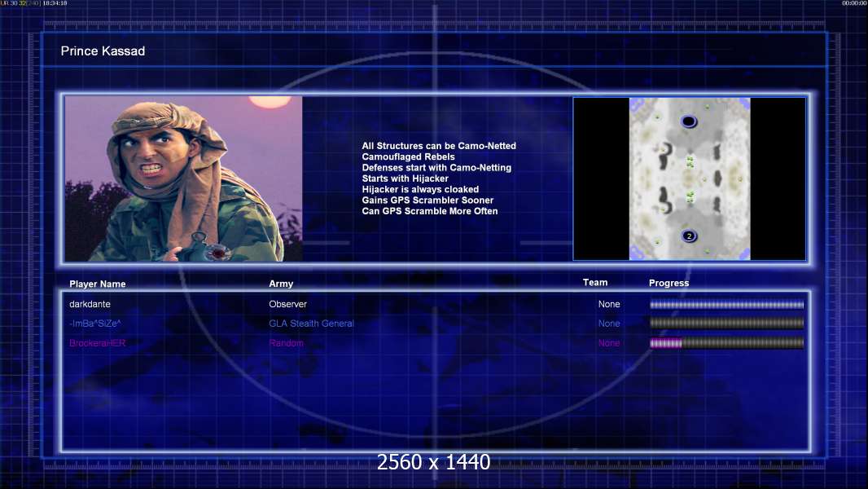Screen dimensions: 868x489
Task: Click darkdante's loading progress bar
Action: pyautogui.click(x=727, y=304)
